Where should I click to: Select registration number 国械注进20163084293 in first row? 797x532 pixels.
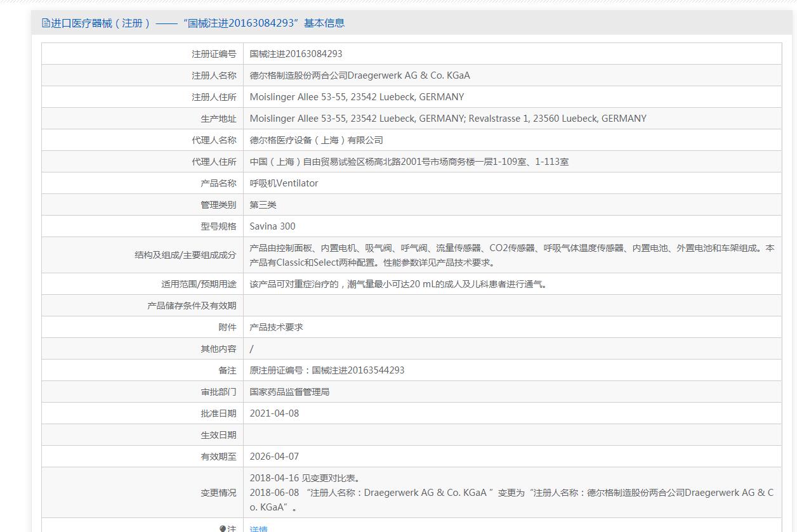pos(296,54)
